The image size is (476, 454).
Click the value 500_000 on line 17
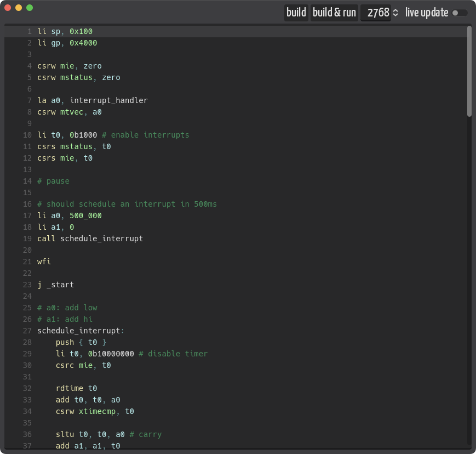tap(85, 215)
